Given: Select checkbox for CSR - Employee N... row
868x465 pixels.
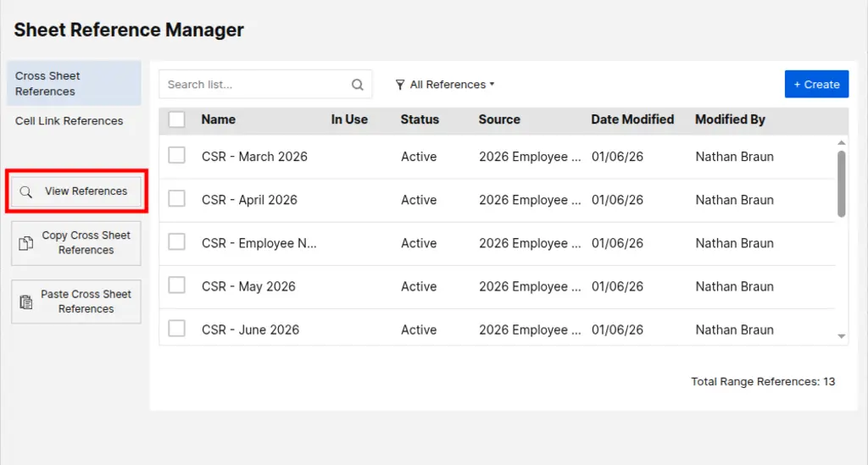Looking at the screenshot, I should 176,241.
